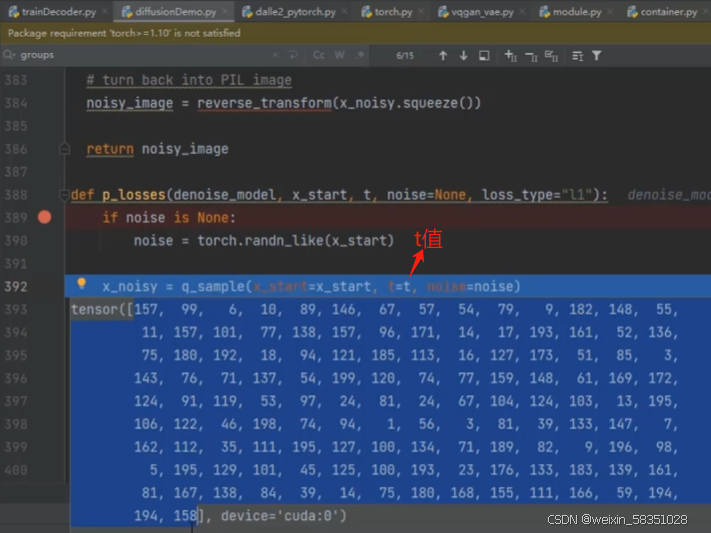Open search results in Find window icon
The image size is (711, 533).
tap(484, 56)
